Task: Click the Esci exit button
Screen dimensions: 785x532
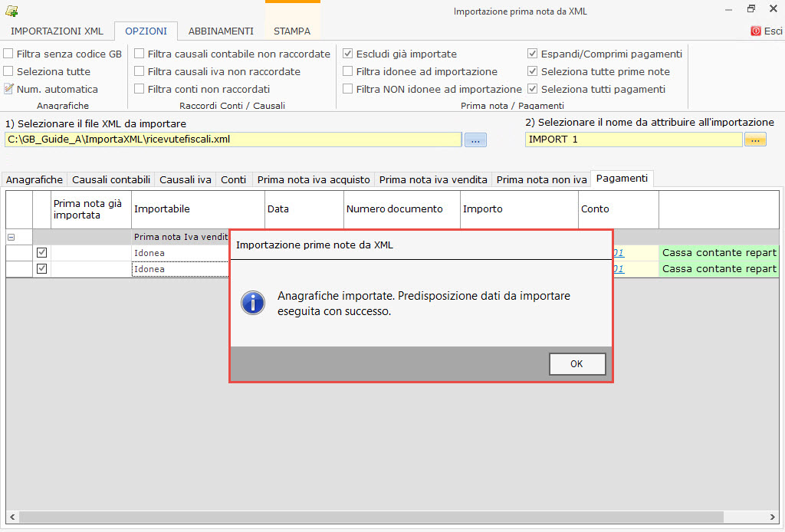Action: point(767,31)
